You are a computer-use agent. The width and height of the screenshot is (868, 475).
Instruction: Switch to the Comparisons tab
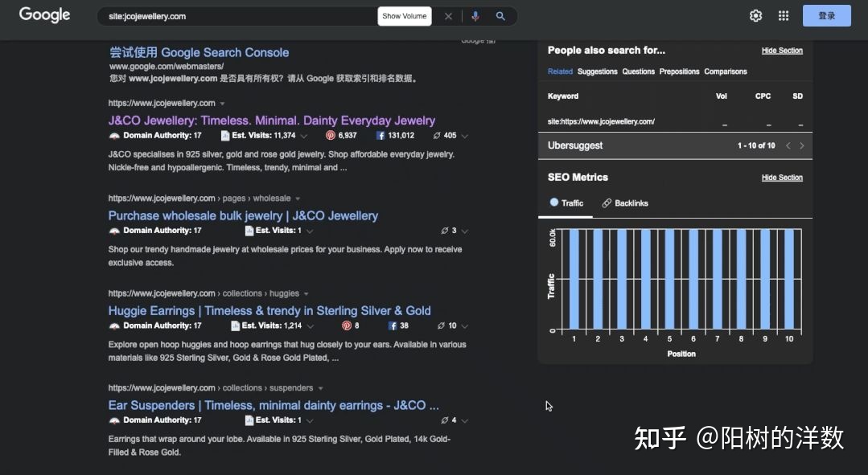click(x=726, y=72)
